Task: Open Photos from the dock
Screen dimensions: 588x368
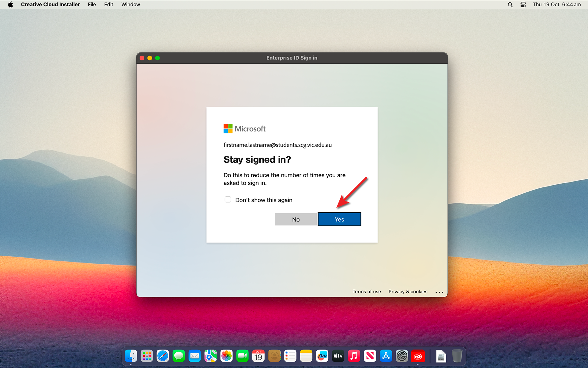Action: tap(226, 356)
